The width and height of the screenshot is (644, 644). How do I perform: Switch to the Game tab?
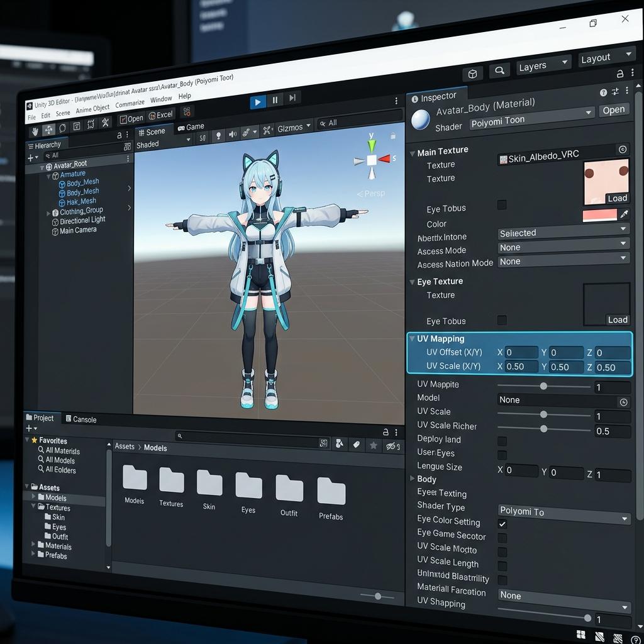click(191, 127)
